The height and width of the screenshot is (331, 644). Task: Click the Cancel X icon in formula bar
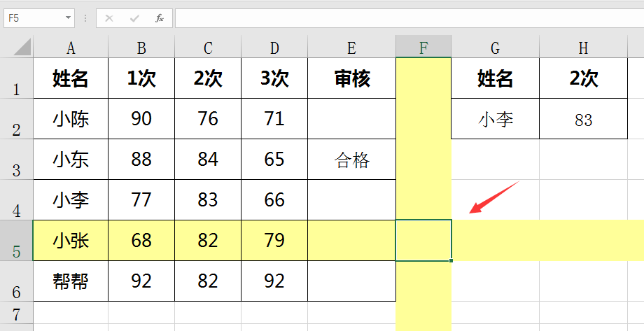tap(108, 18)
